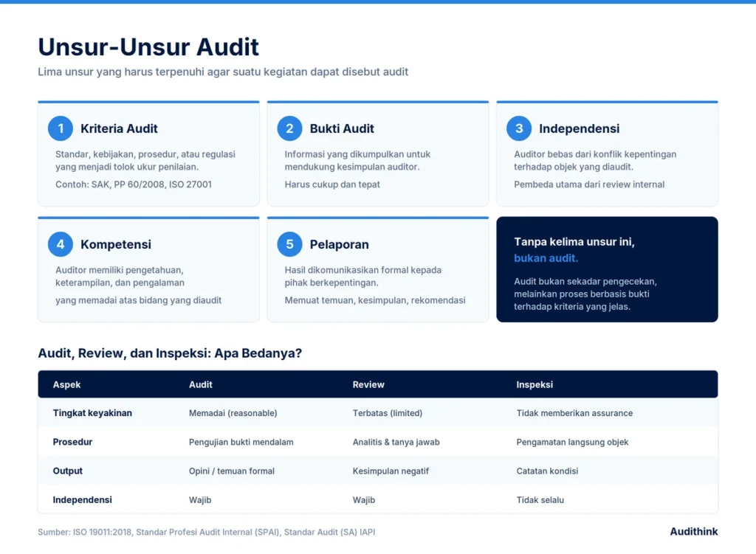Click the number 1 circle badge
Image resolution: width=756 pixels, height=554 pixels.
click(x=61, y=128)
